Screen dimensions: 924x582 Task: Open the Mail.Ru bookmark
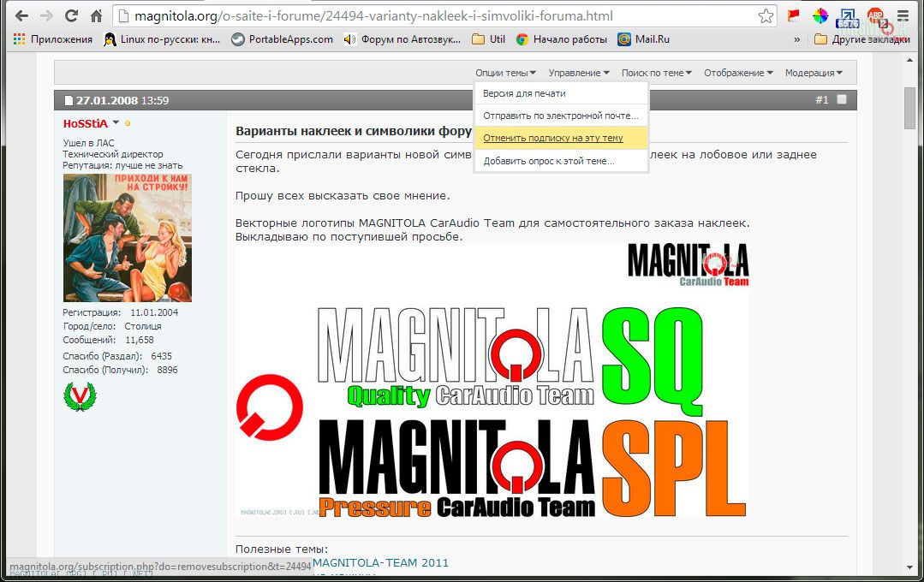tap(643, 39)
